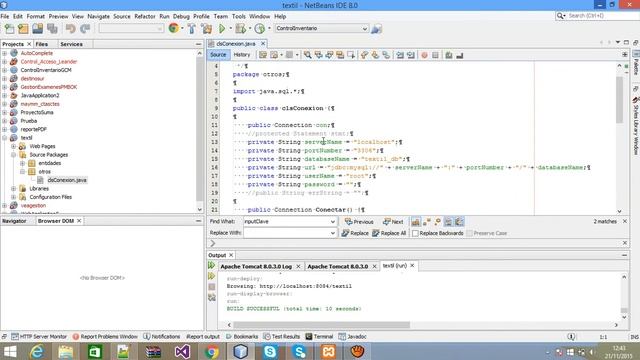Open the HTTP Server Monitor status item

[39, 337]
